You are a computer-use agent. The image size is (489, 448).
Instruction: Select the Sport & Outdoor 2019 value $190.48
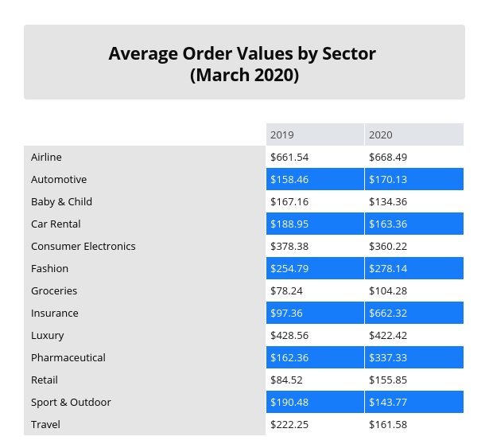pyautogui.click(x=289, y=403)
